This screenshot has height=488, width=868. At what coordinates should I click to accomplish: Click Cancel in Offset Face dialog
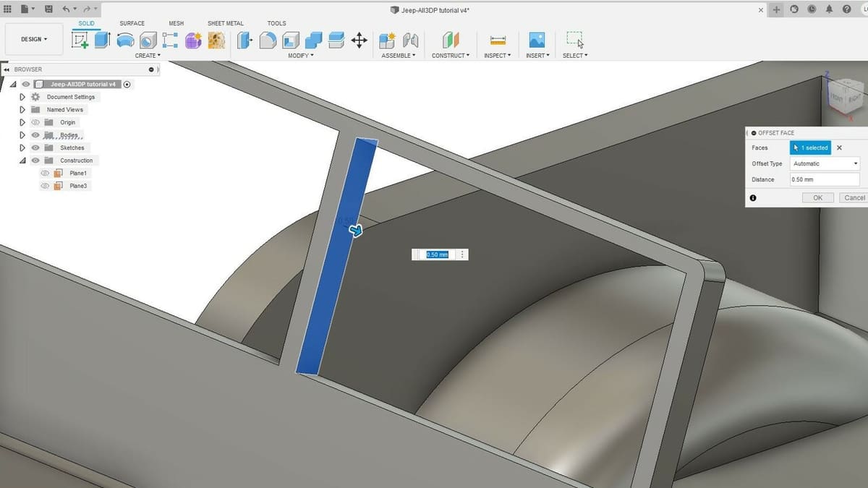(854, 197)
